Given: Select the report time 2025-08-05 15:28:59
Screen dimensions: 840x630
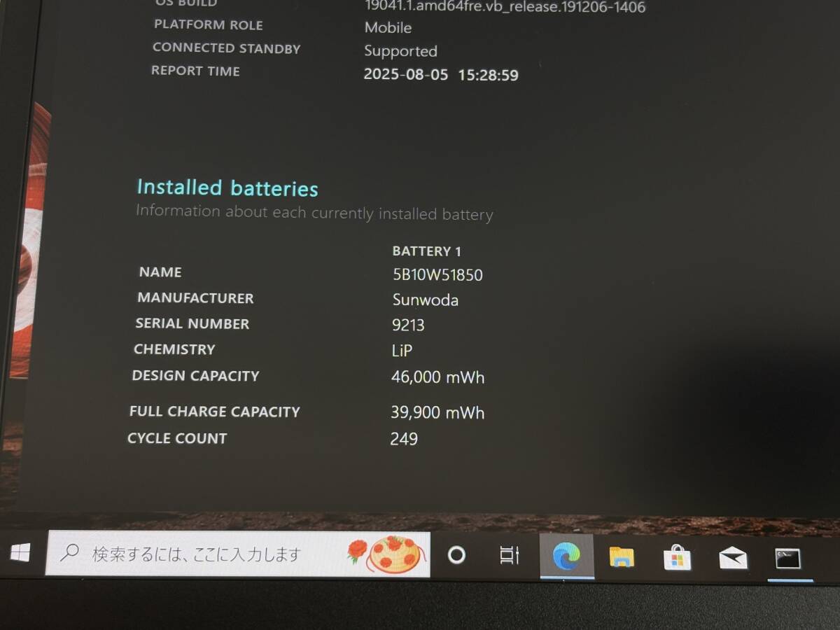Looking at the screenshot, I should click(x=441, y=75).
